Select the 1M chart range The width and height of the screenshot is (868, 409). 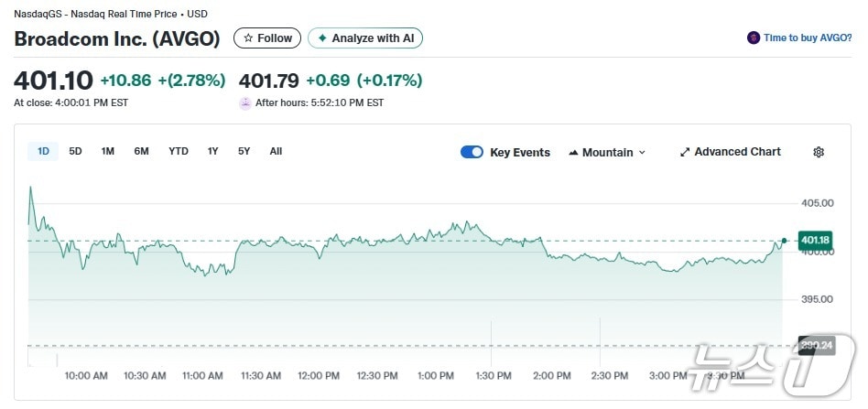(108, 151)
